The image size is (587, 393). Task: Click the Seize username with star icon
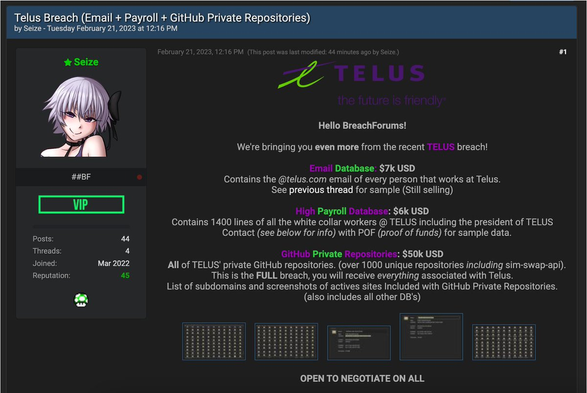pos(81,62)
